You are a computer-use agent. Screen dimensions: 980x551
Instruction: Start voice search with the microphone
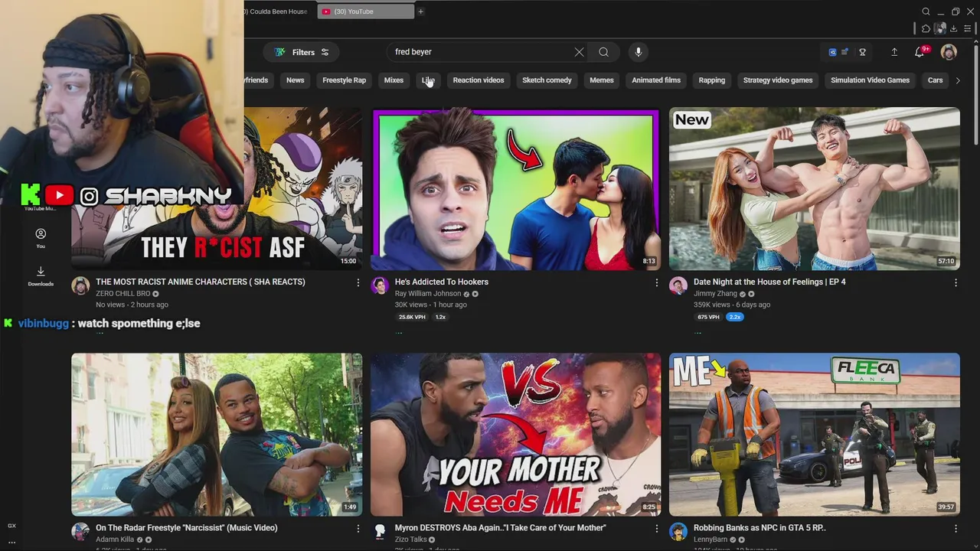(x=639, y=52)
